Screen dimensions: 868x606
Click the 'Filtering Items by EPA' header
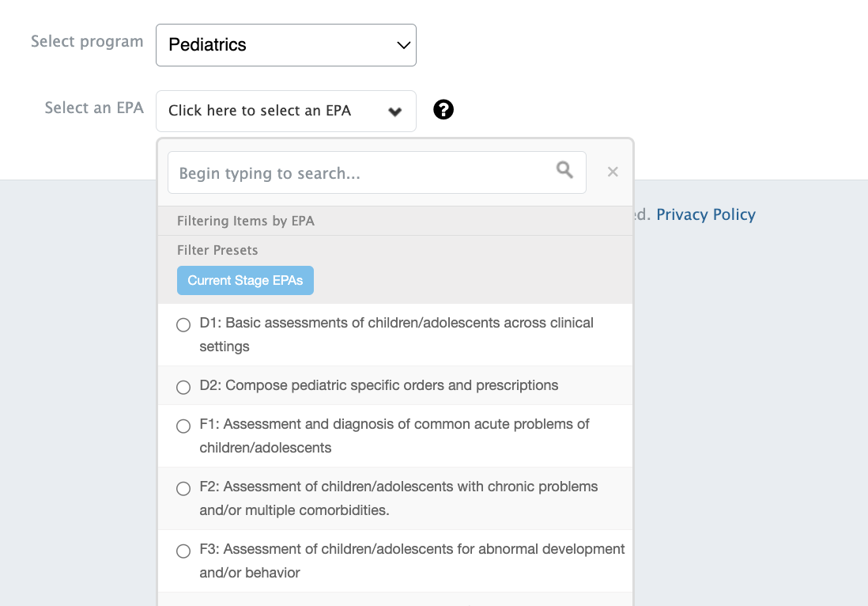(246, 221)
